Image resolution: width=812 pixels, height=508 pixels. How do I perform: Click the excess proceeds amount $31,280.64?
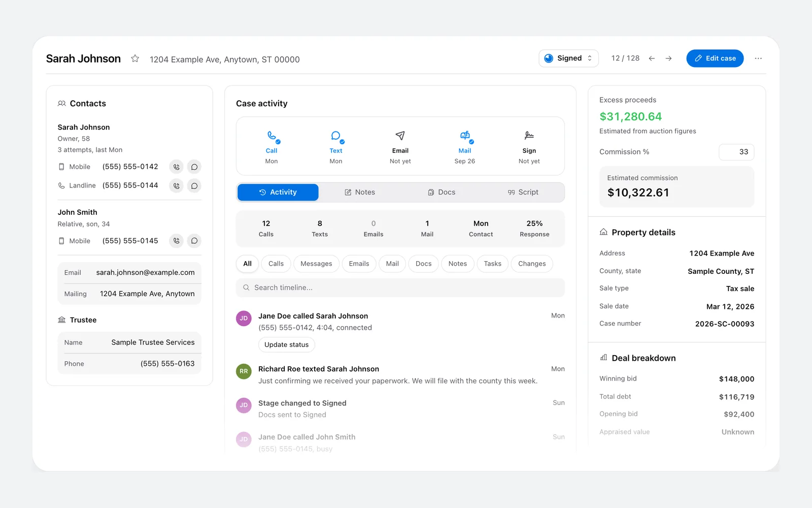click(x=631, y=117)
